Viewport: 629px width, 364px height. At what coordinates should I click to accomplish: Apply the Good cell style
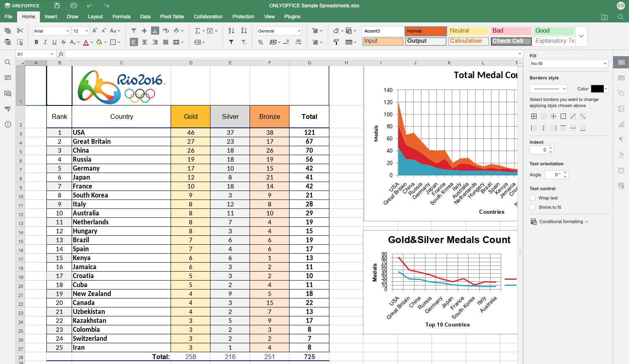(x=554, y=31)
